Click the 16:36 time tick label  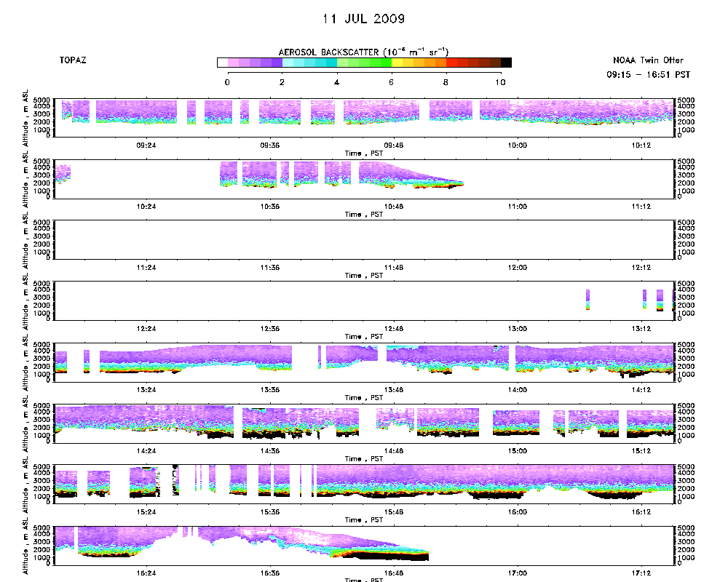pyautogui.click(x=270, y=573)
